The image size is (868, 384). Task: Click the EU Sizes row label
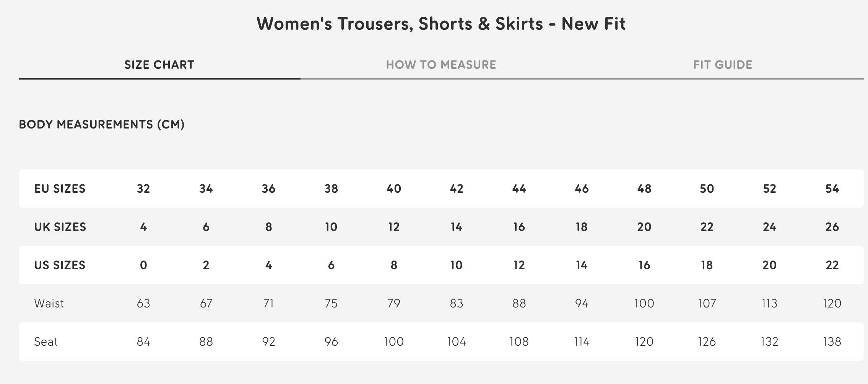[60, 189]
